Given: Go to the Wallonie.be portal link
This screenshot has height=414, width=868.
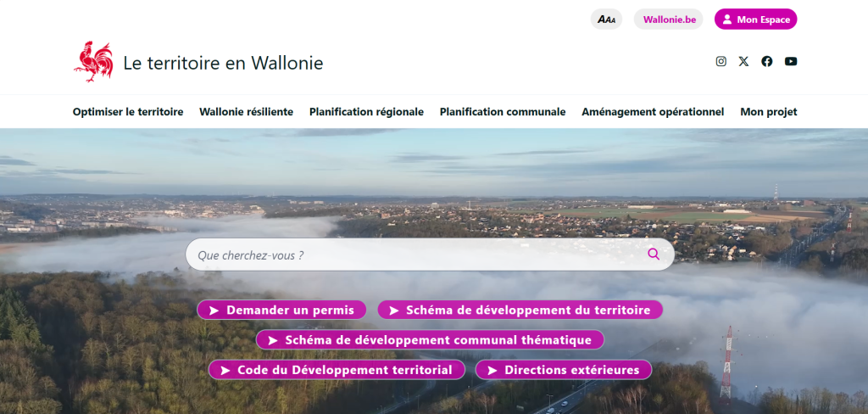Looking at the screenshot, I should (x=668, y=20).
